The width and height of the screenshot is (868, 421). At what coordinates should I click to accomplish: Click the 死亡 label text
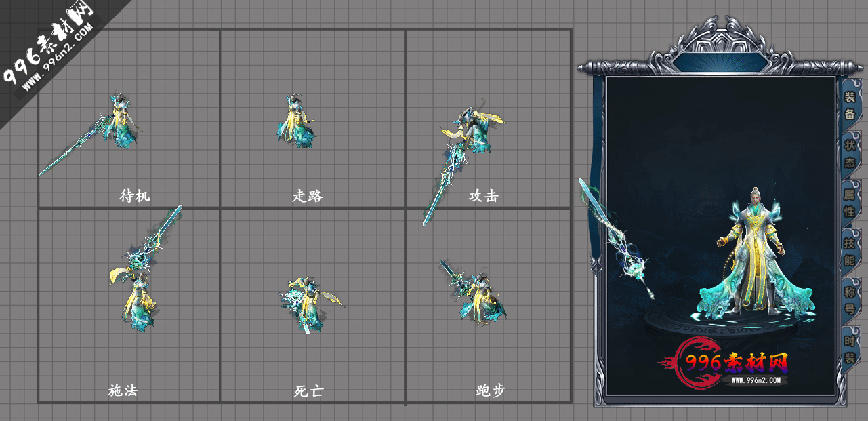pyautogui.click(x=308, y=391)
